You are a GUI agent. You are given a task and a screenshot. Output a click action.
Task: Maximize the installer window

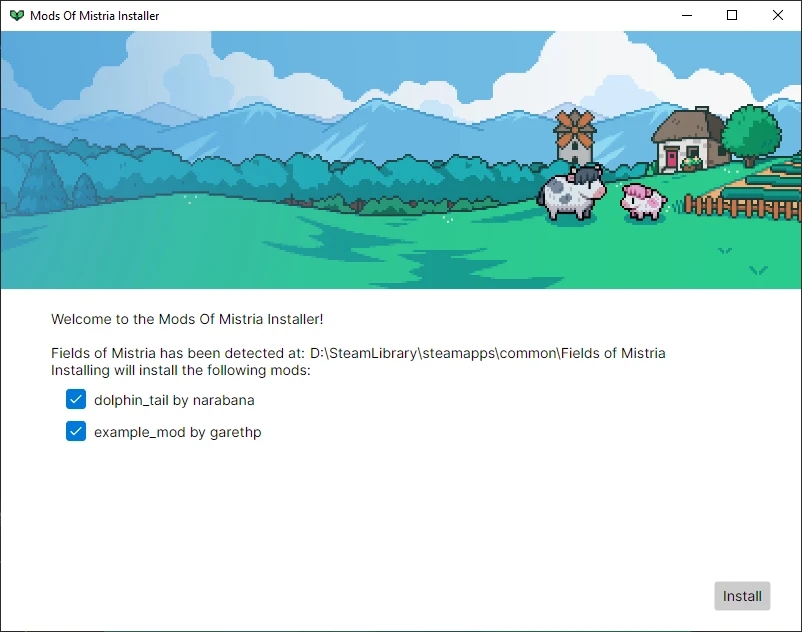click(x=732, y=15)
